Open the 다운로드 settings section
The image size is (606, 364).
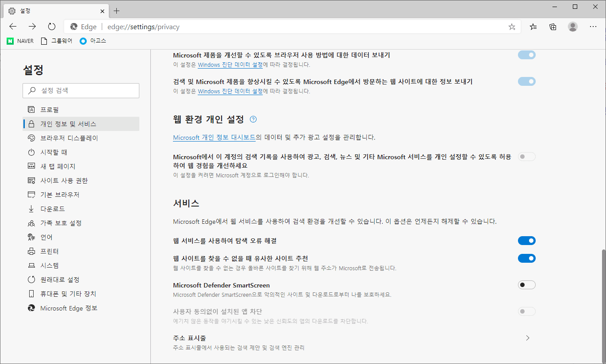click(53, 209)
